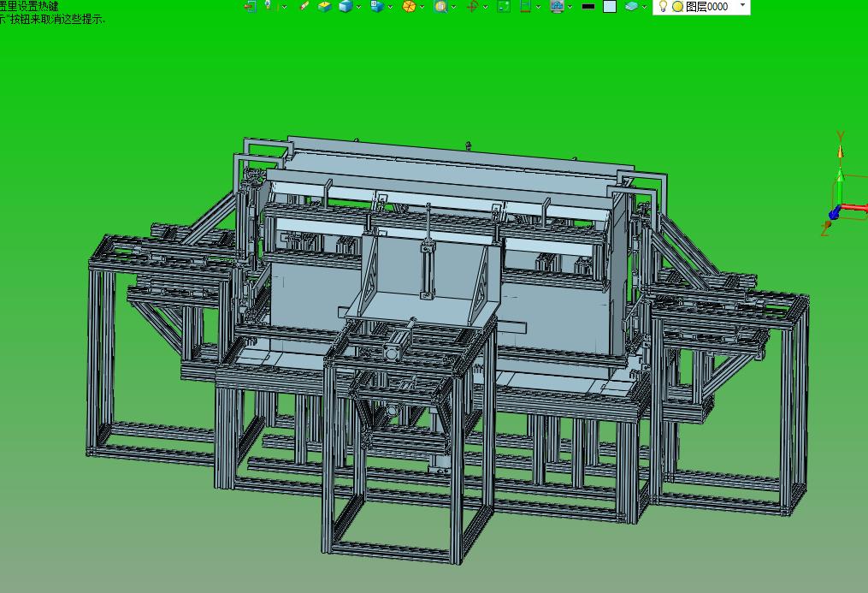
Task: Open dropdown arrow beside the lamp icon
Action: 285,7
